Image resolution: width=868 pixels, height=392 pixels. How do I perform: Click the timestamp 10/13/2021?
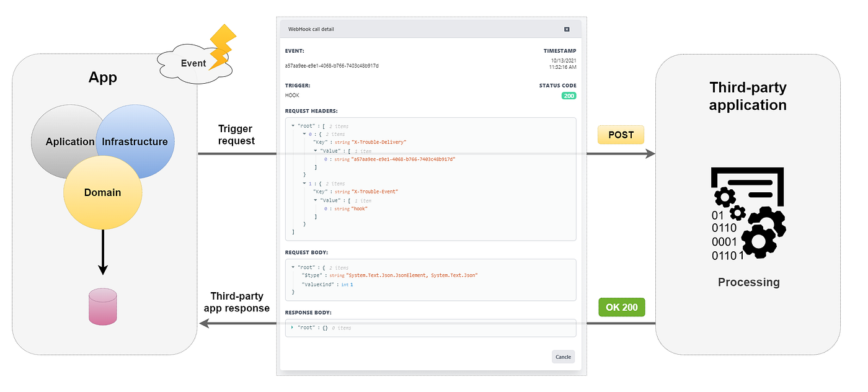tap(564, 60)
